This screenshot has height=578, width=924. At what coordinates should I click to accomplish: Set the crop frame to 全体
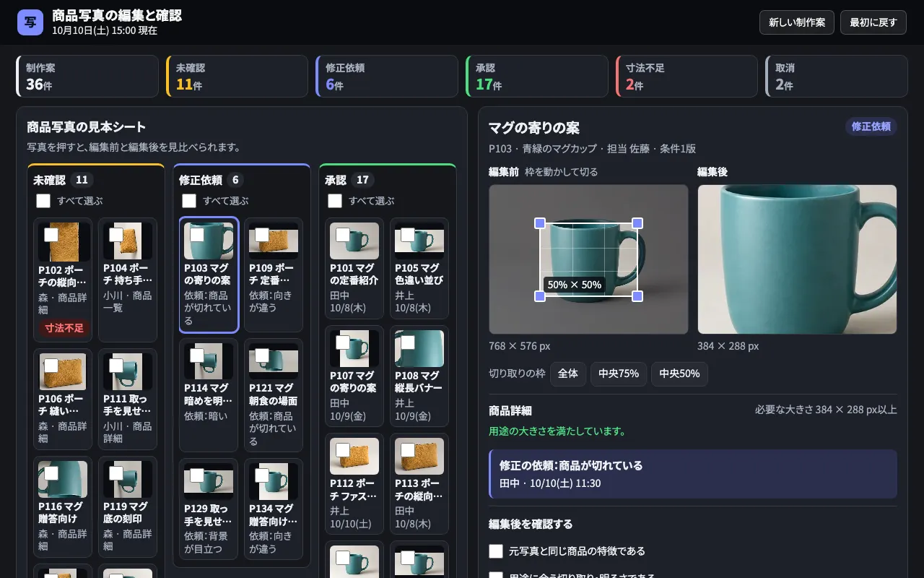point(568,374)
